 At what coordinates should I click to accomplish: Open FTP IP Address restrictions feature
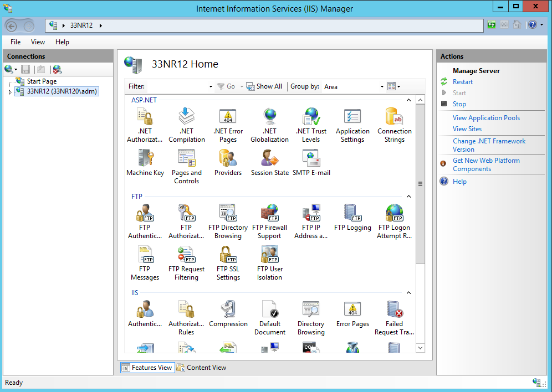(311, 221)
